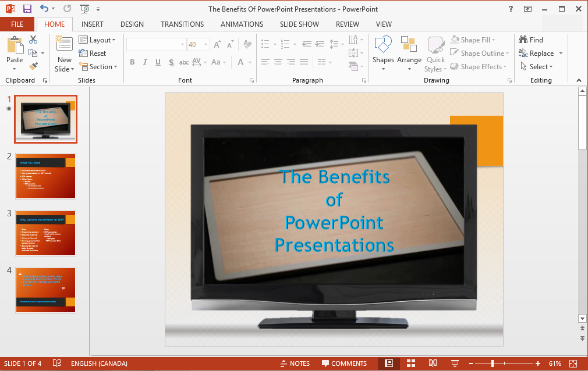
Task: Fit slide to current window icon
Action: click(573, 363)
